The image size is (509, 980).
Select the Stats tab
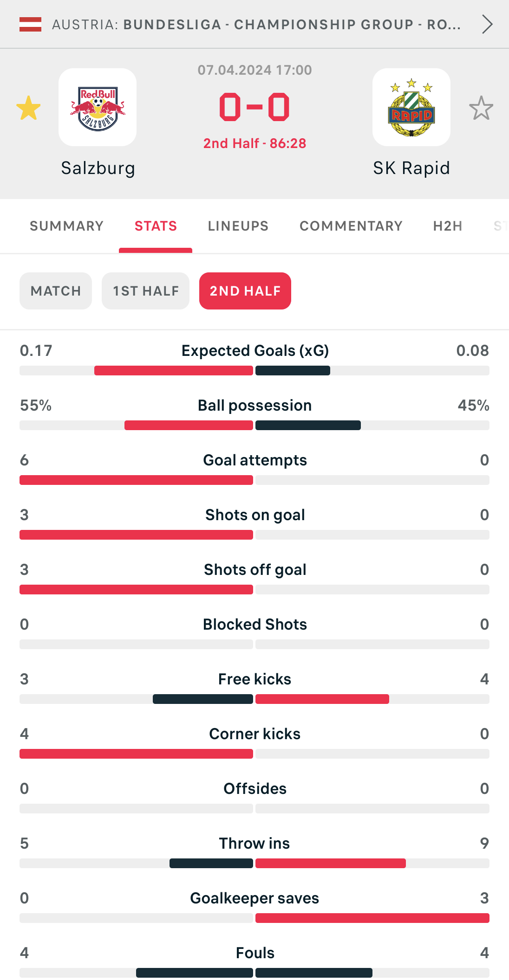156,226
